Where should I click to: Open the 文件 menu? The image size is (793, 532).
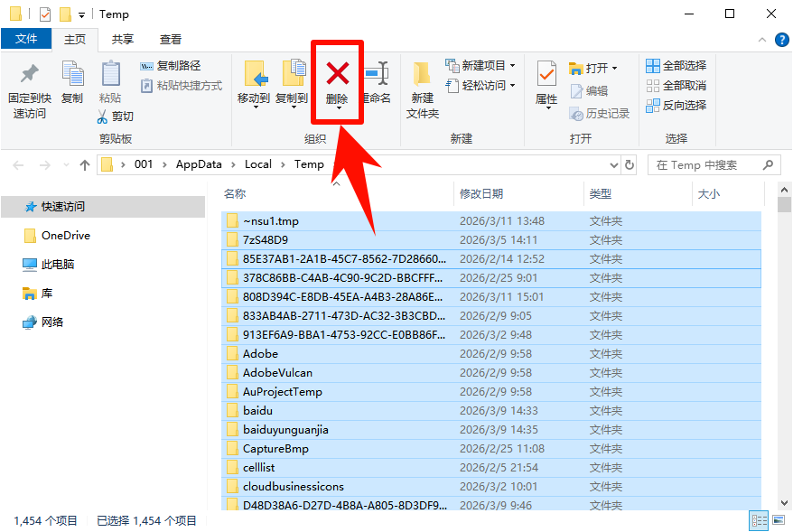27,39
